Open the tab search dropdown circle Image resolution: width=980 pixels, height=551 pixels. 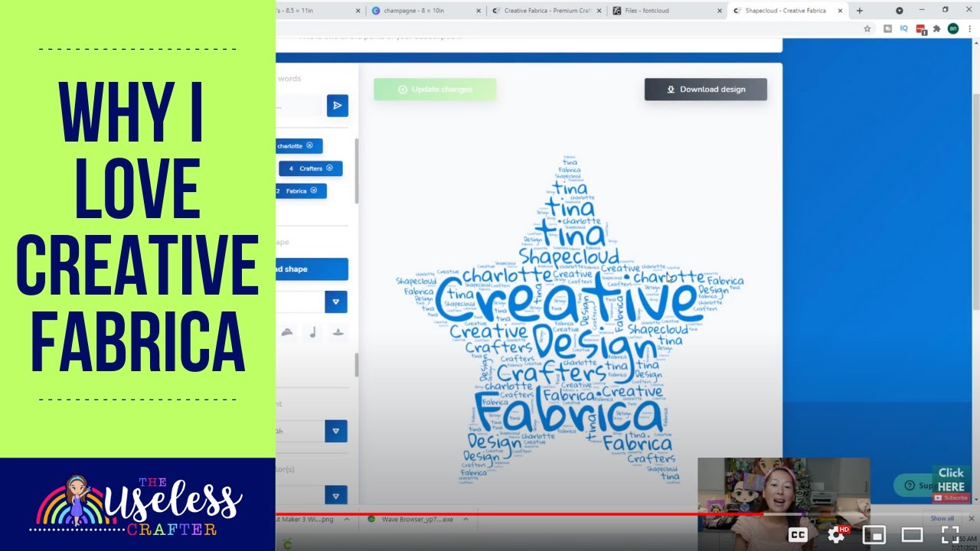[x=900, y=11]
